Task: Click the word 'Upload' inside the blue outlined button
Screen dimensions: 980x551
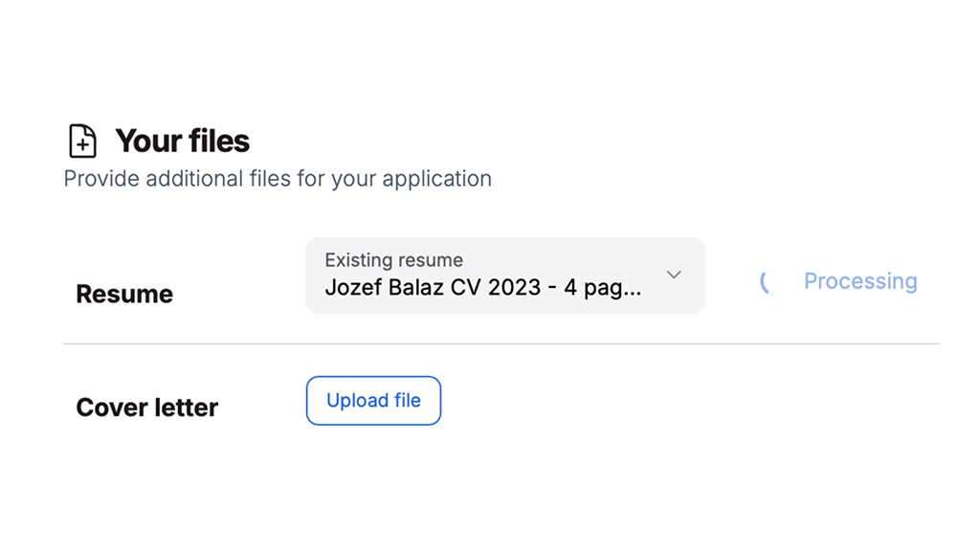Action: click(x=353, y=401)
